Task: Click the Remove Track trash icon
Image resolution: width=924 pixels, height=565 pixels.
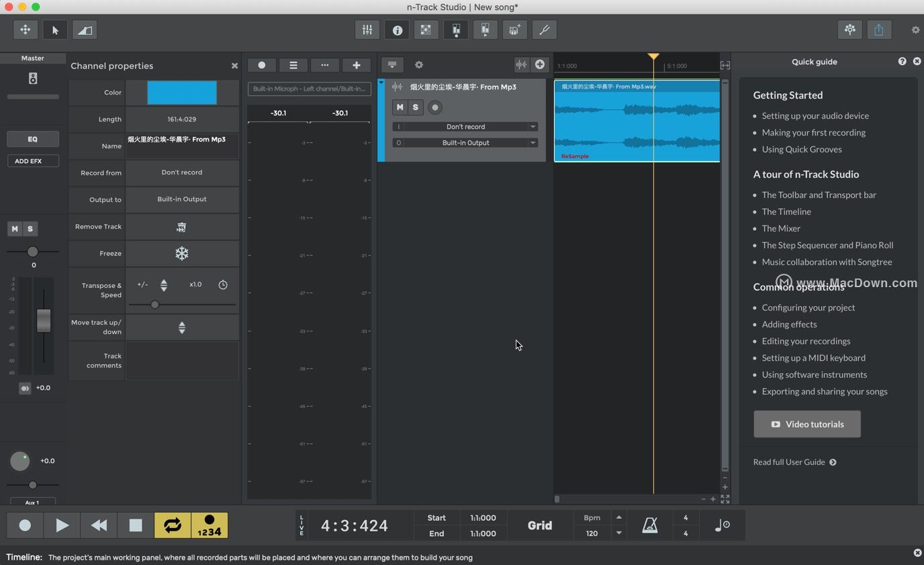Action: tap(181, 227)
